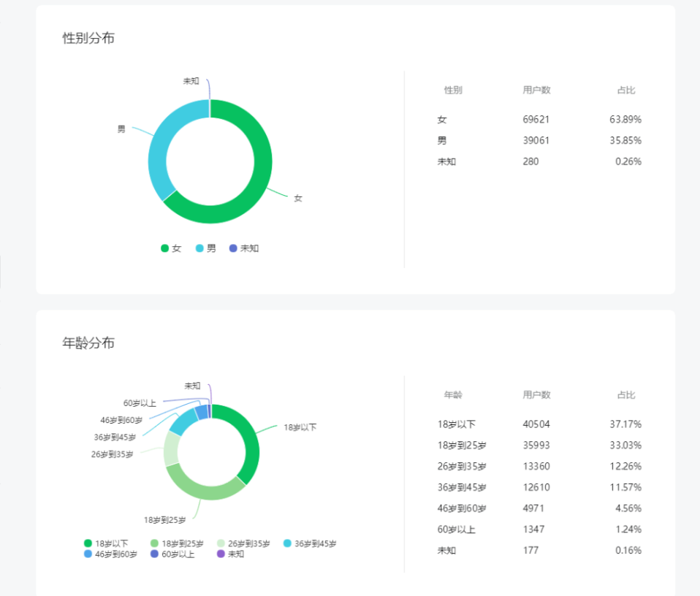Click the percentage 0.16%
This screenshot has height=596, width=700.
(x=628, y=550)
